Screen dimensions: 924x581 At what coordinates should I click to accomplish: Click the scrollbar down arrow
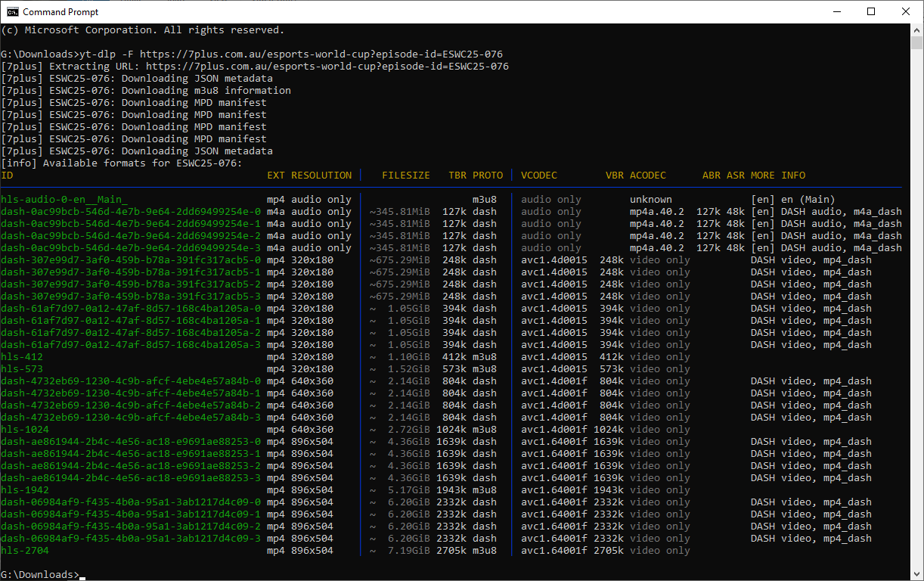point(916,574)
